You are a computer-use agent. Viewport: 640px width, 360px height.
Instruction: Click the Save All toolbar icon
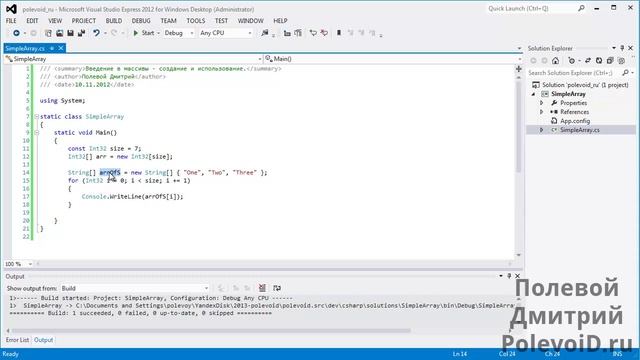[81, 33]
